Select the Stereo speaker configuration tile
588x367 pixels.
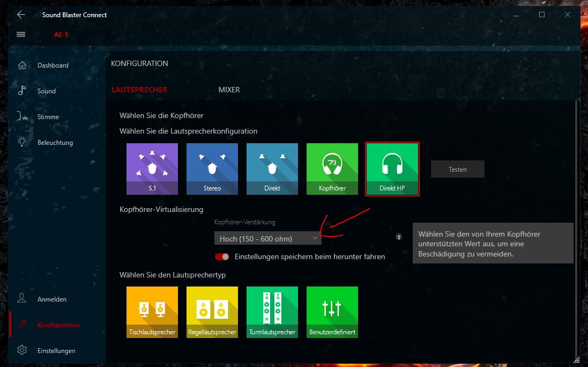coord(212,169)
